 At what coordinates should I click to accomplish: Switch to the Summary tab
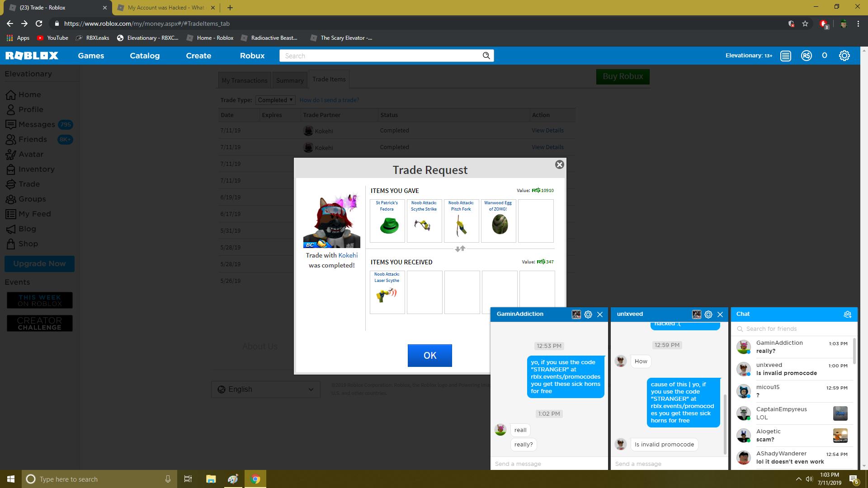click(290, 80)
